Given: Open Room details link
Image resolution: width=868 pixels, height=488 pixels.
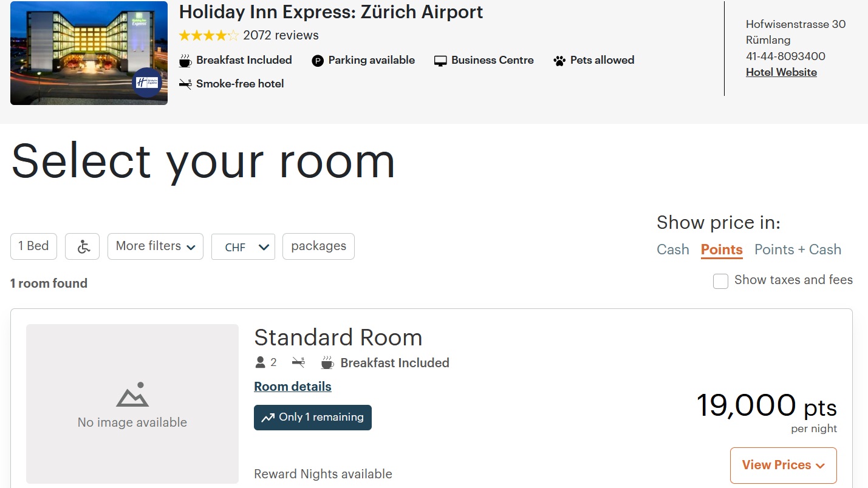Looking at the screenshot, I should coord(293,387).
